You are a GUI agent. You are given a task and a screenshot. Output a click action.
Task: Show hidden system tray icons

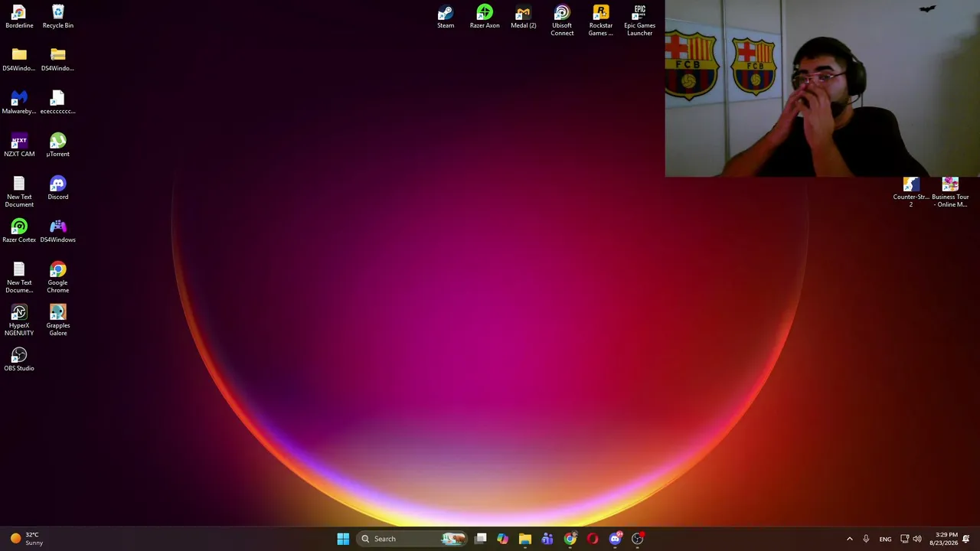pos(849,539)
